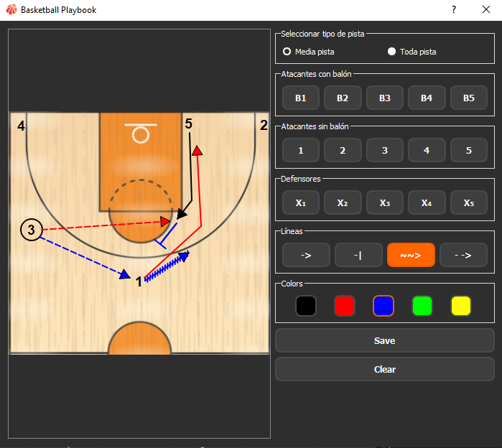The height and width of the screenshot is (448, 502).
Task: Clear the court drawing
Action: tap(384, 369)
